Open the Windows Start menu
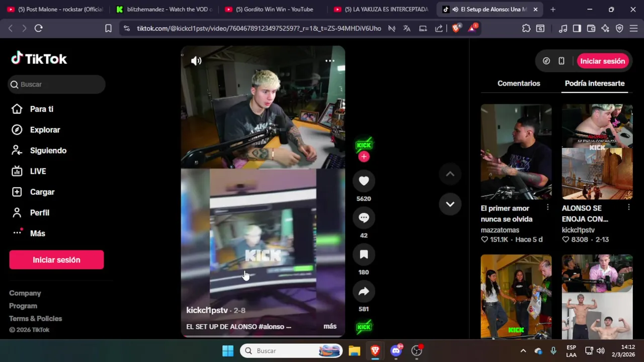This screenshot has width=644, height=362. (x=228, y=350)
